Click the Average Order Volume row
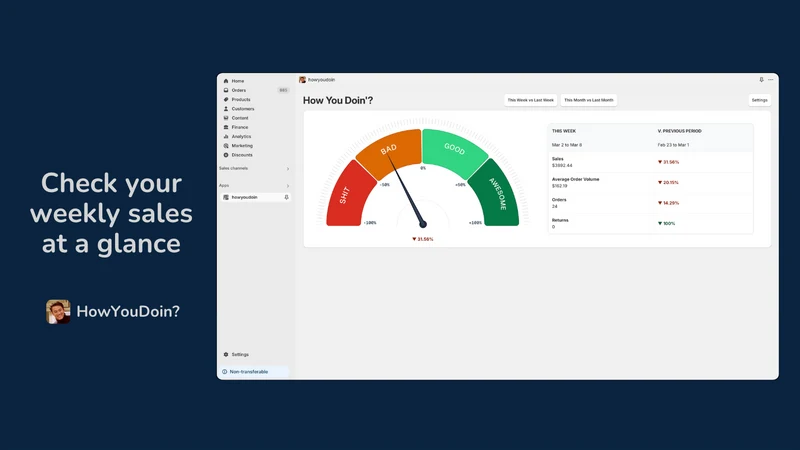 coord(651,183)
